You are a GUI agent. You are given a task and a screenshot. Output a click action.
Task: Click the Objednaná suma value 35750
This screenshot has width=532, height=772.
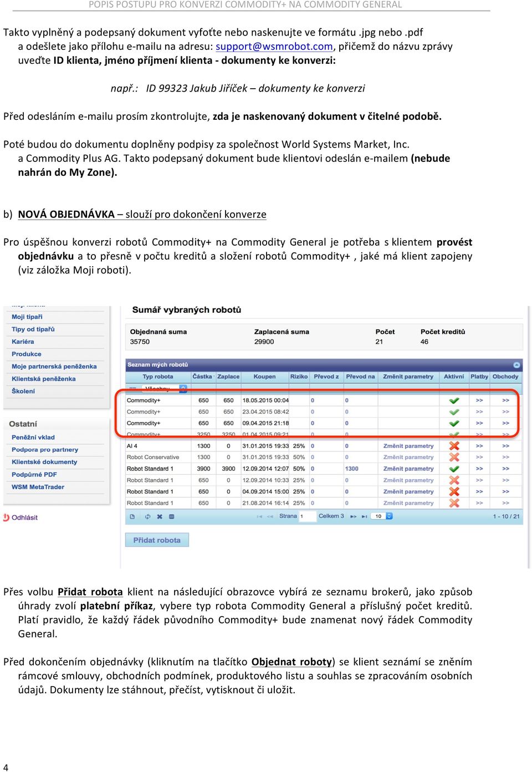pyautogui.click(x=140, y=342)
